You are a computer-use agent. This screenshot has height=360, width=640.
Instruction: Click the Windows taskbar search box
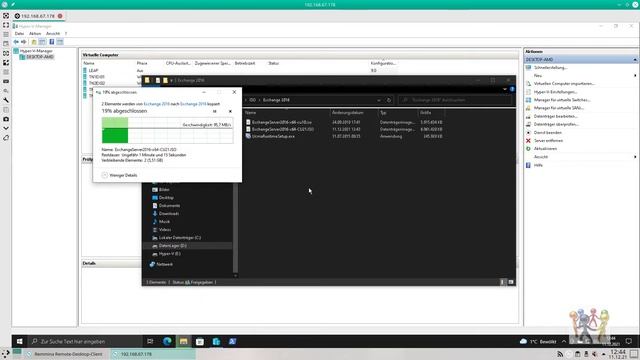85,341
